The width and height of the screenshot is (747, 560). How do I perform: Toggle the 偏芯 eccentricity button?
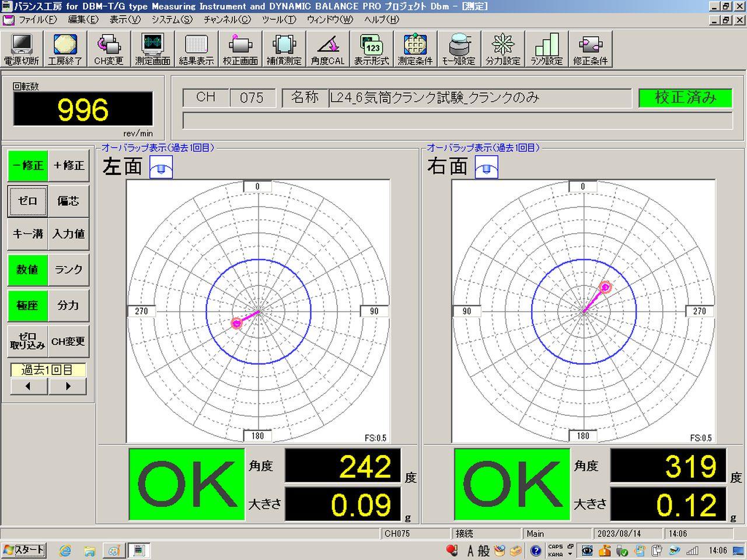68,201
